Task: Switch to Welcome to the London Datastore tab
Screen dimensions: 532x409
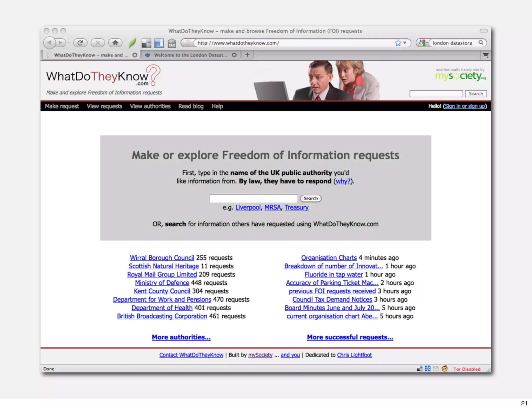Action: pos(190,55)
